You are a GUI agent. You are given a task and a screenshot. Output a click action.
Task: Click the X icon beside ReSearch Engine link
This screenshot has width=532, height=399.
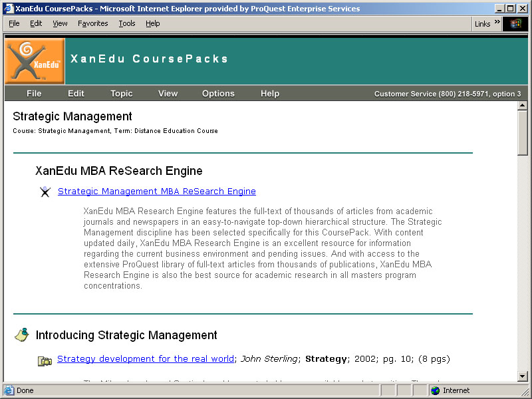tap(45, 192)
